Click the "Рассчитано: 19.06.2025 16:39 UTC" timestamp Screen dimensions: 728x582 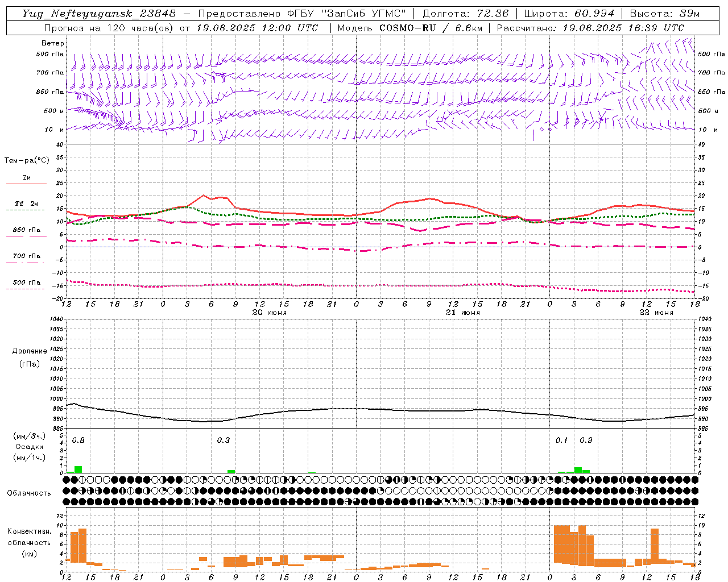tap(590, 28)
